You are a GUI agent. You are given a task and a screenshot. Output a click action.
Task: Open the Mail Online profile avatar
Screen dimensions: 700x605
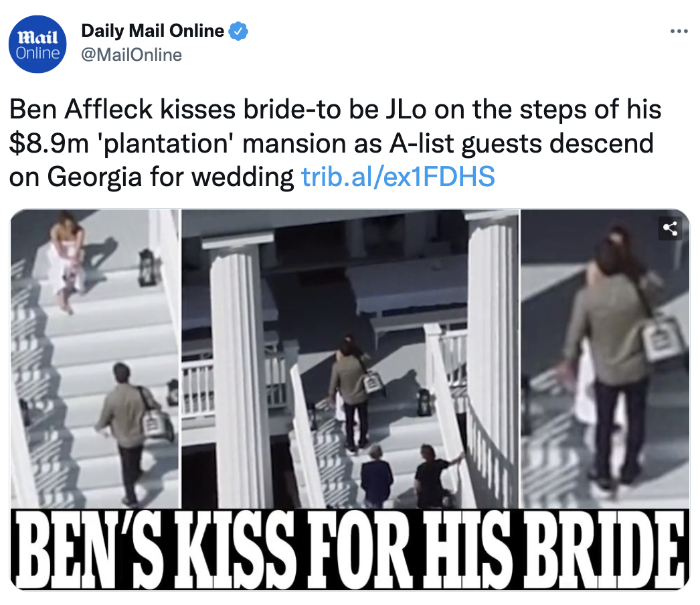click(x=37, y=44)
